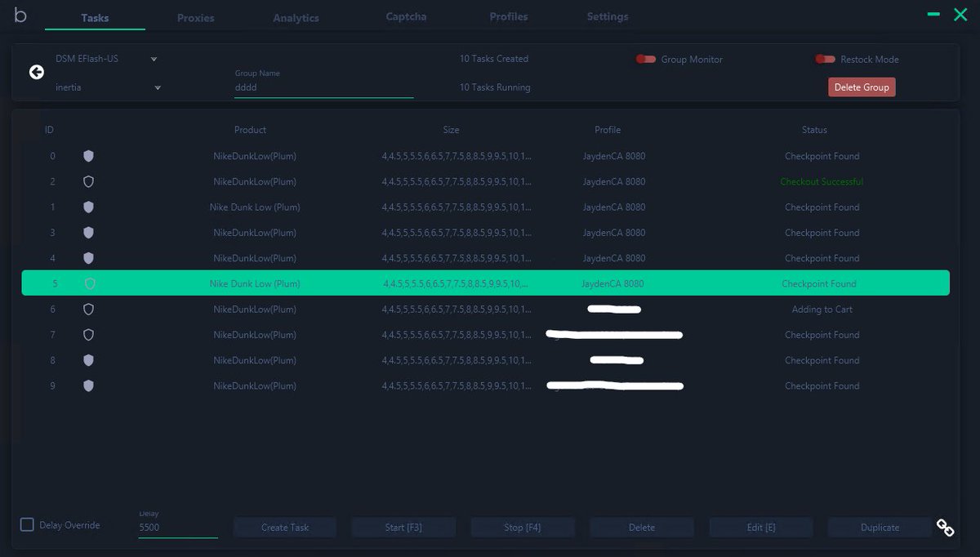Click the Delete Group button
Screen dimensions: 980x557
862,87
